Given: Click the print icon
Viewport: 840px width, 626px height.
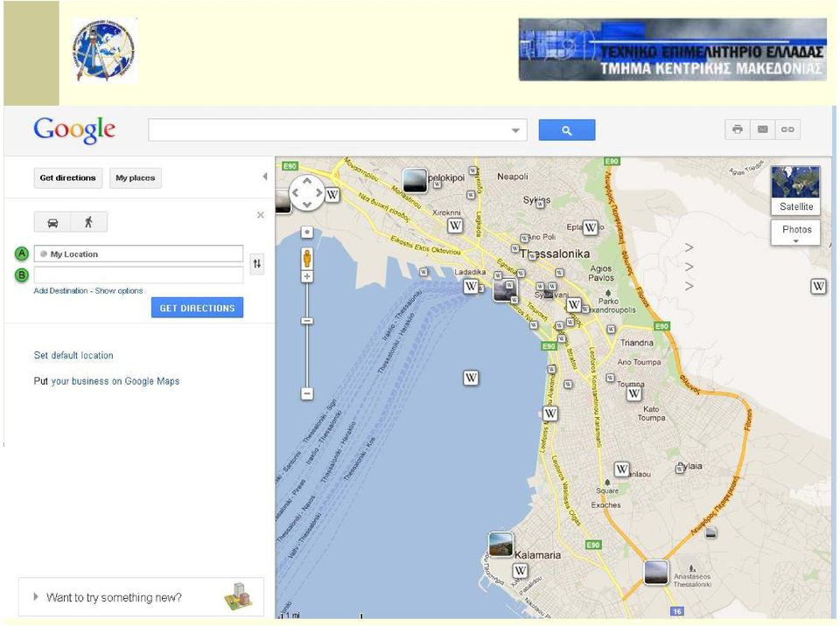Looking at the screenshot, I should pos(738,129).
